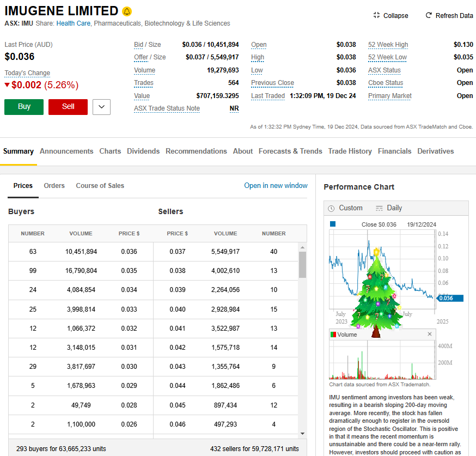Open the Trade History tab
This screenshot has width=476, height=456.
pyautogui.click(x=350, y=151)
